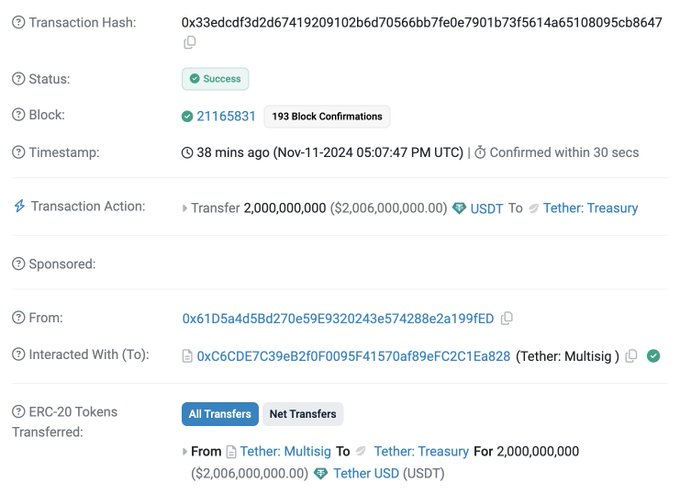Copy the From address
Viewport: 680px width, 494px height.
tap(507, 318)
